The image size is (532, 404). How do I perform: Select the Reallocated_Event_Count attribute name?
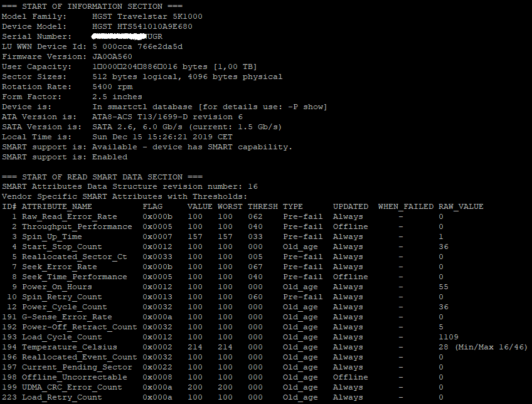pyautogui.click(x=80, y=357)
